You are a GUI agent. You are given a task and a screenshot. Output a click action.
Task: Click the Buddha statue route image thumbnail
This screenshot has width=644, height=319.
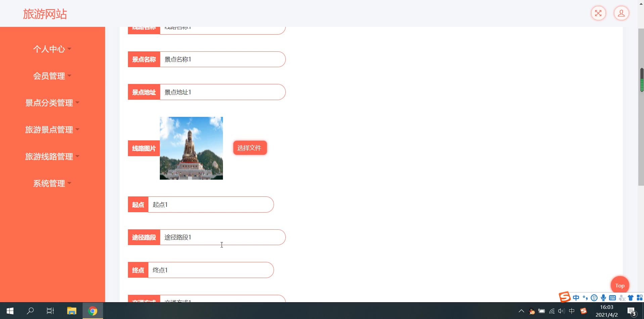[x=191, y=148]
